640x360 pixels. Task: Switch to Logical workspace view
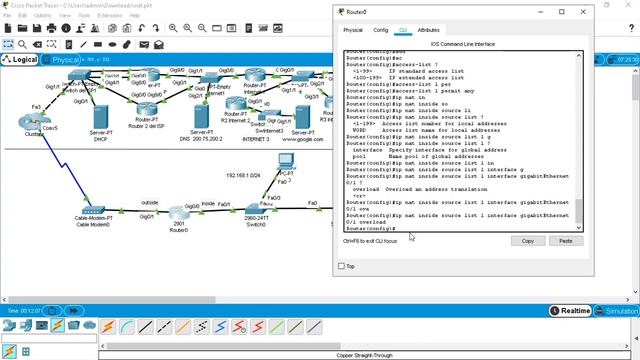tap(20, 60)
